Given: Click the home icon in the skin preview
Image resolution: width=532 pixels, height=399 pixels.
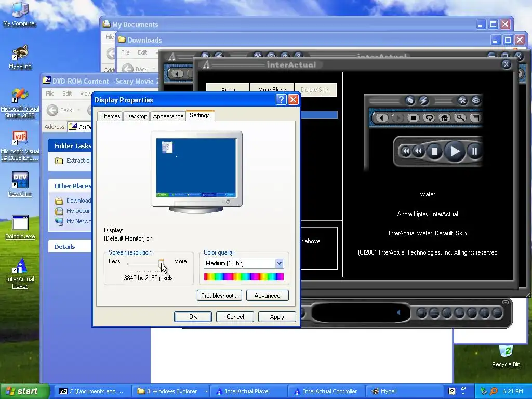Looking at the screenshot, I should click(445, 118).
